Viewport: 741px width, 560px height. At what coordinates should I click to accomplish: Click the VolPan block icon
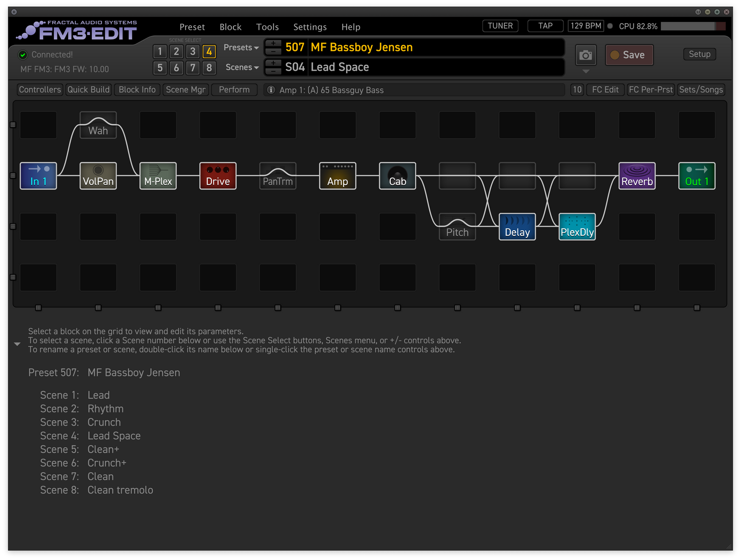tap(98, 176)
